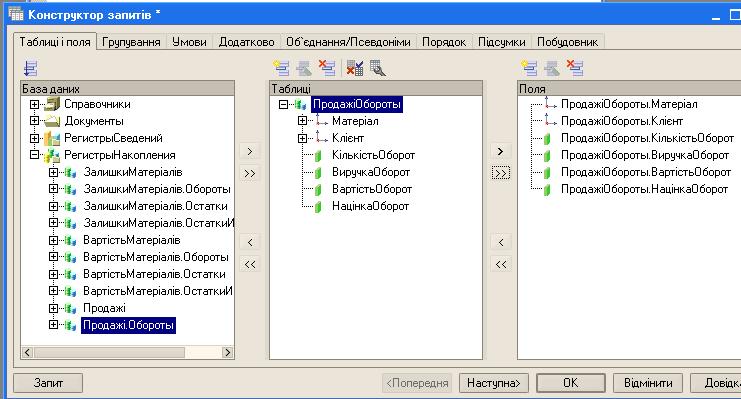Open the Підсумки tab

click(x=502, y=42)
